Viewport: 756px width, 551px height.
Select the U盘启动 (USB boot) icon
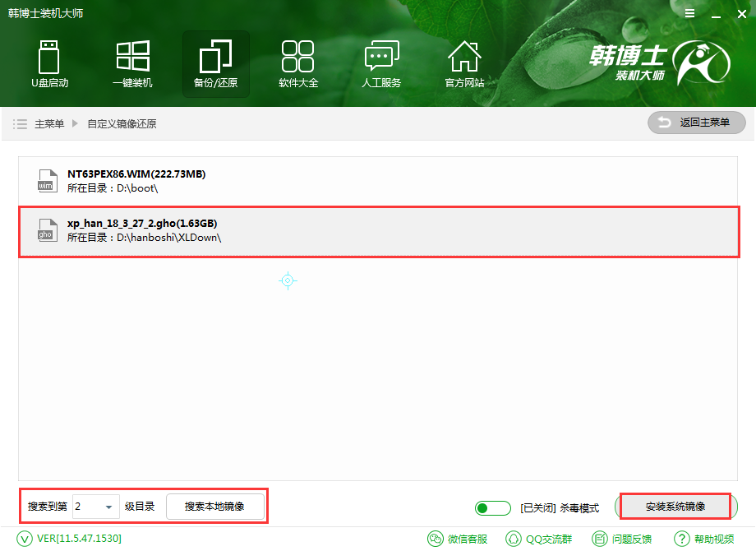[x=49, y=63]
